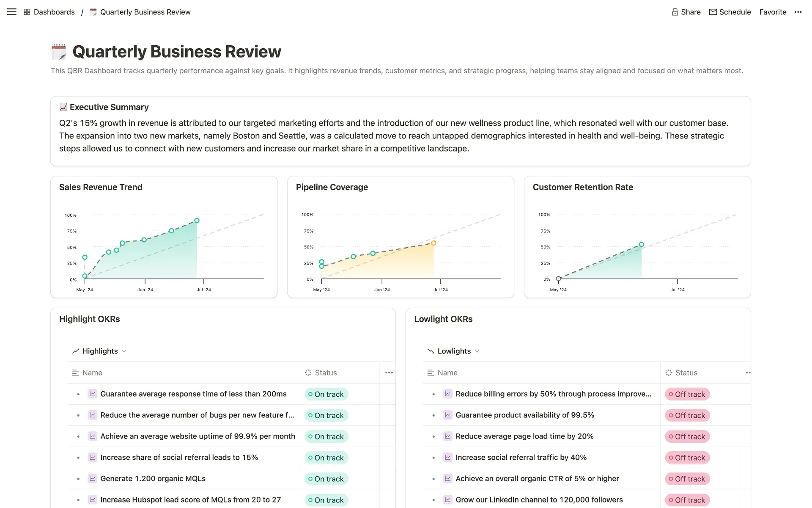Click the last data point in Sales Revenue Trend
812x508 pixels.
[x=197, y=221]
